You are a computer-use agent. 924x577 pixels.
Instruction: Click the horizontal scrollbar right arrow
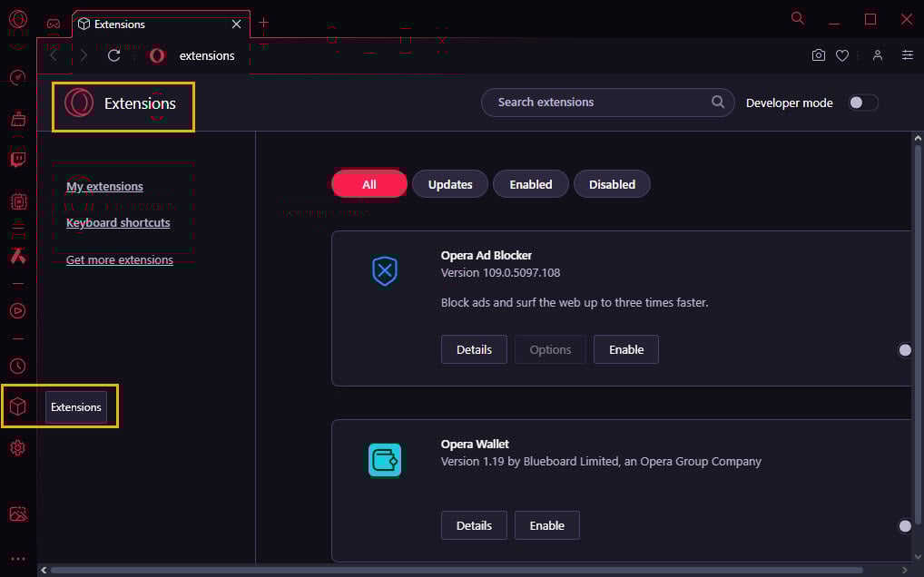tap(905, 570)
